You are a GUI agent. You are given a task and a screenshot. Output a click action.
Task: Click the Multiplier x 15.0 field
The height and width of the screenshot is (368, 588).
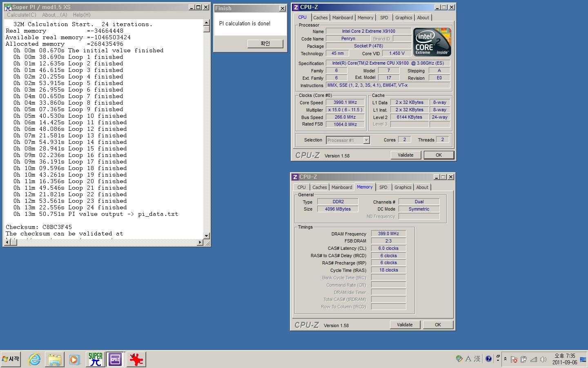click(345, 110)
